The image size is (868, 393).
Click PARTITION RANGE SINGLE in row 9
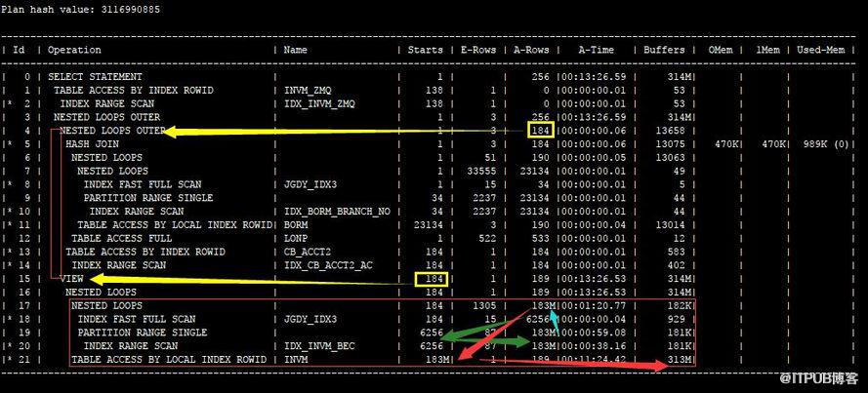[148, 198]
